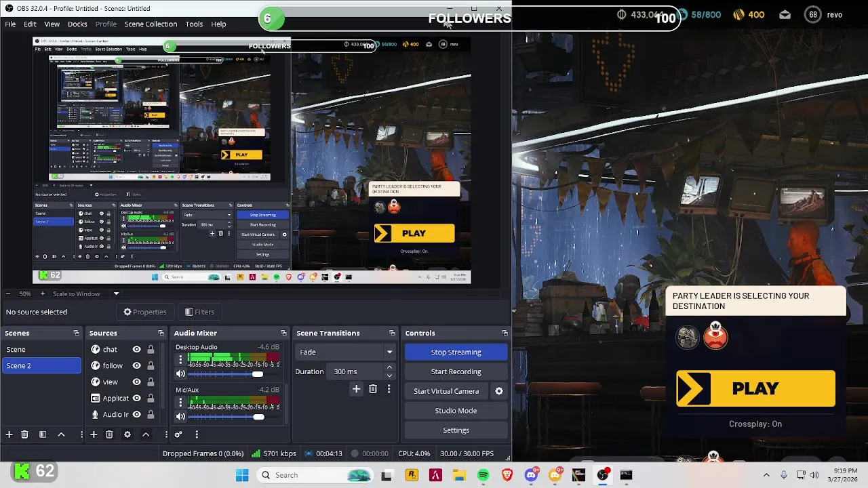This screenshot has width=868, height=488.
Task: Hide the follow source with eye icon
Action: coord(136,365)
